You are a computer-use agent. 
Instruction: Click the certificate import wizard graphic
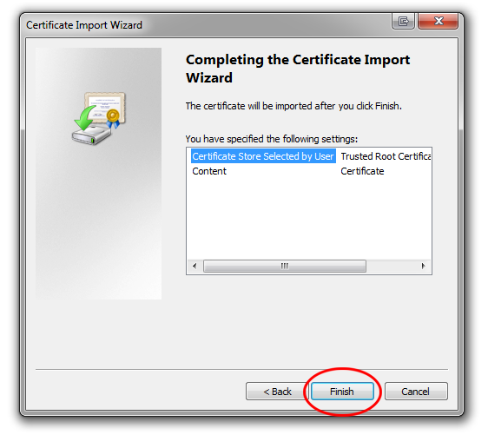click(99, 118)
